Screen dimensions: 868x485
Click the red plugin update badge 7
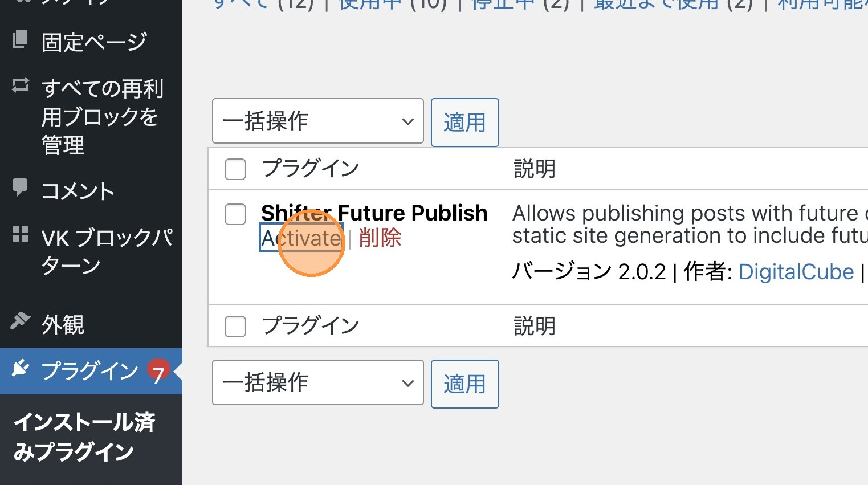158,372
